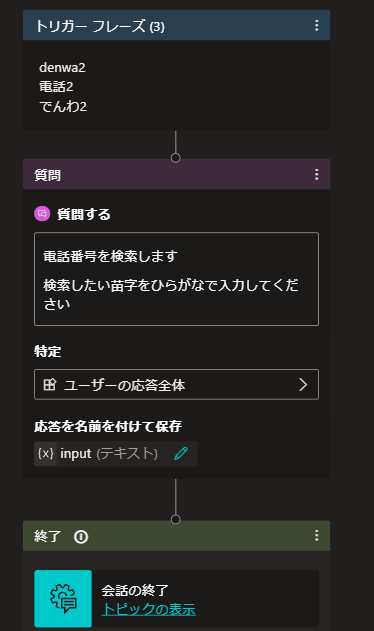Open the 特定 entity selector field
Screen dimensions: 374x631
tap(176, 384)
